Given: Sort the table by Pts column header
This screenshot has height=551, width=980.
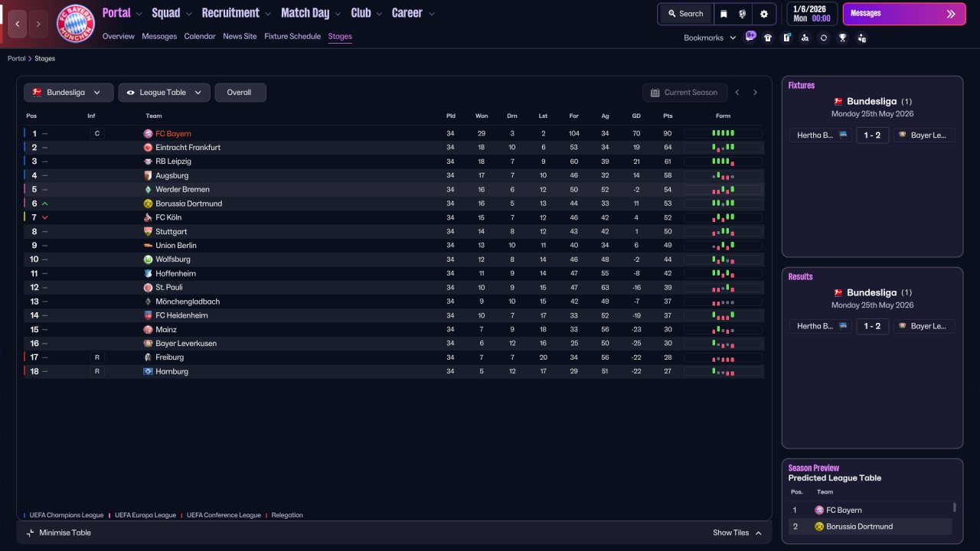Looking at the screenshot, I should click(x=668, y=116).
